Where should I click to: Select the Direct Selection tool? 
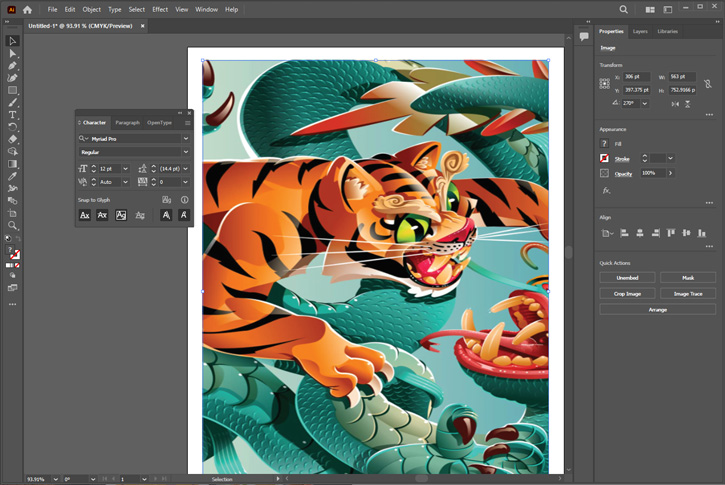point(12,54)
